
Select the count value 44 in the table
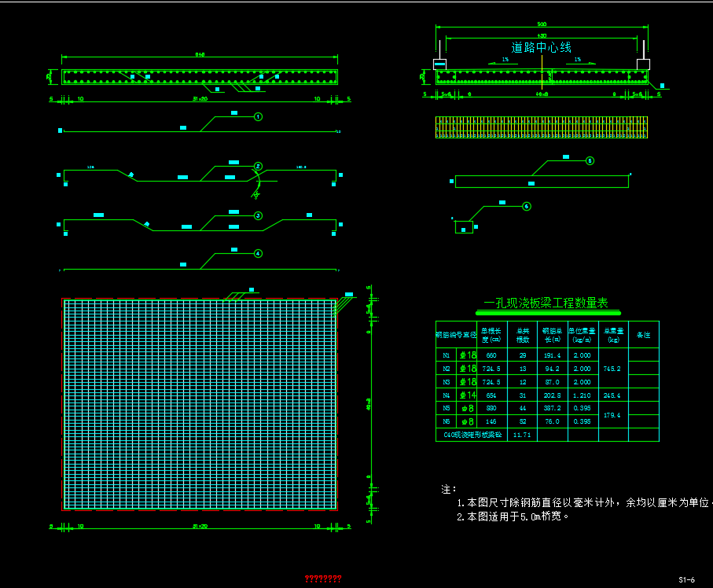[523, 408]
